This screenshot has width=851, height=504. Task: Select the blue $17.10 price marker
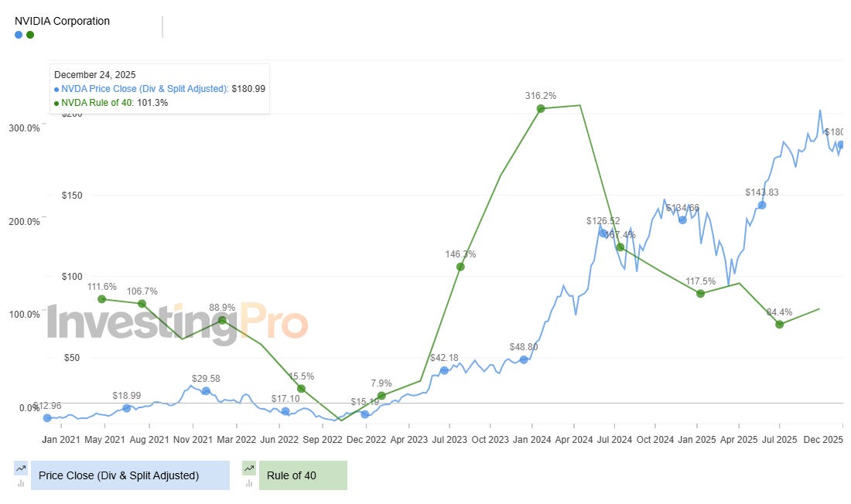coord(285,411)
